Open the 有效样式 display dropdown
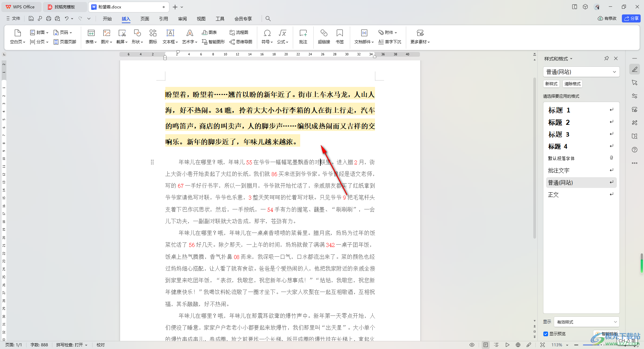The image size is (644, 349). [x=586, y=322]
